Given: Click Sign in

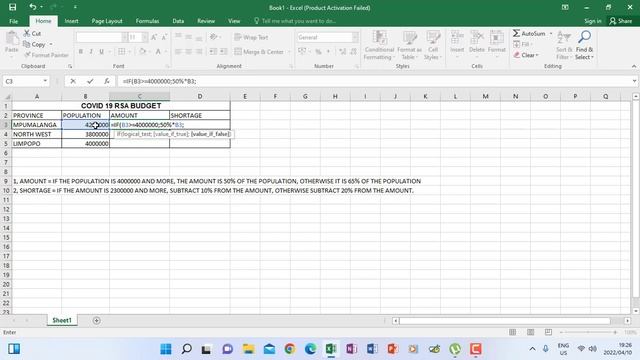Looking at the screenshot, I should pyautogui.click(x=593, y=21).
